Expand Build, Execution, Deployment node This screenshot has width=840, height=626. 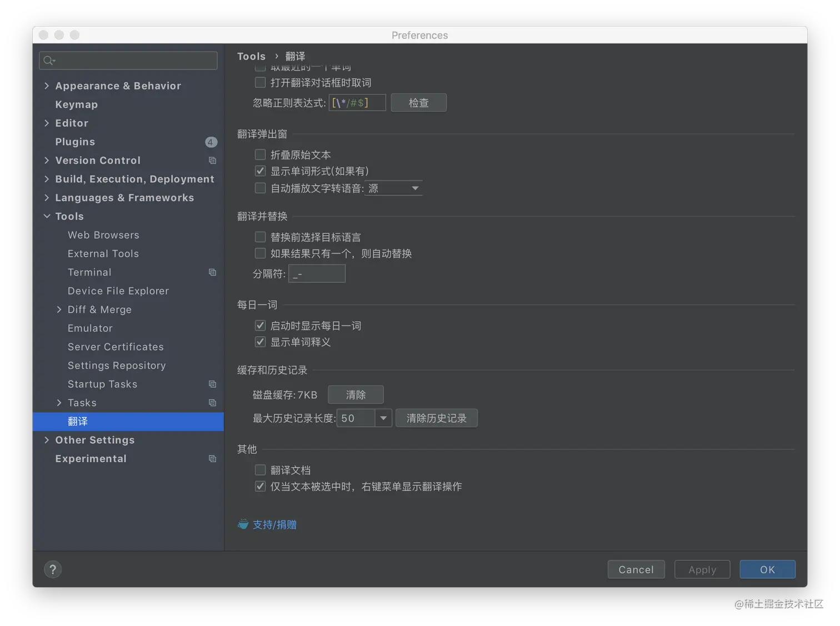click(47, 179)
